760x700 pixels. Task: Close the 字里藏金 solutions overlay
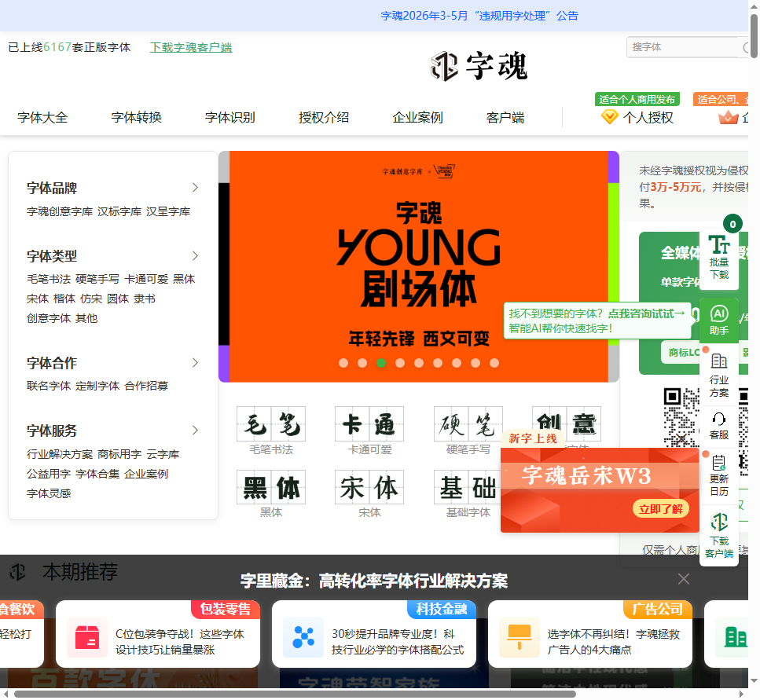[684, 579]
